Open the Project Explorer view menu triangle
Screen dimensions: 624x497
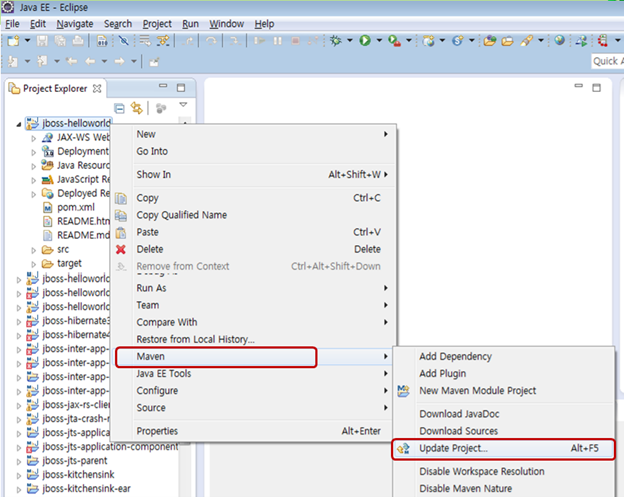(x=183, y=104)
